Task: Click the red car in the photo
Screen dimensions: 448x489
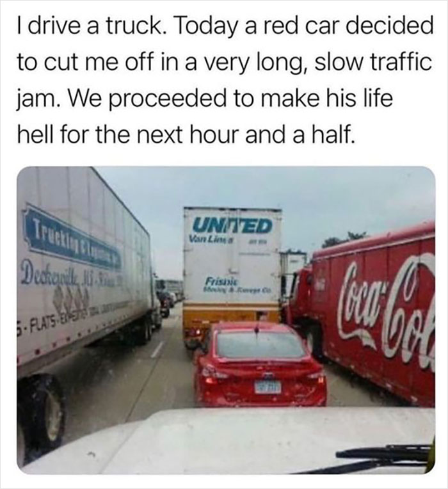Action: tap(259, 364)
